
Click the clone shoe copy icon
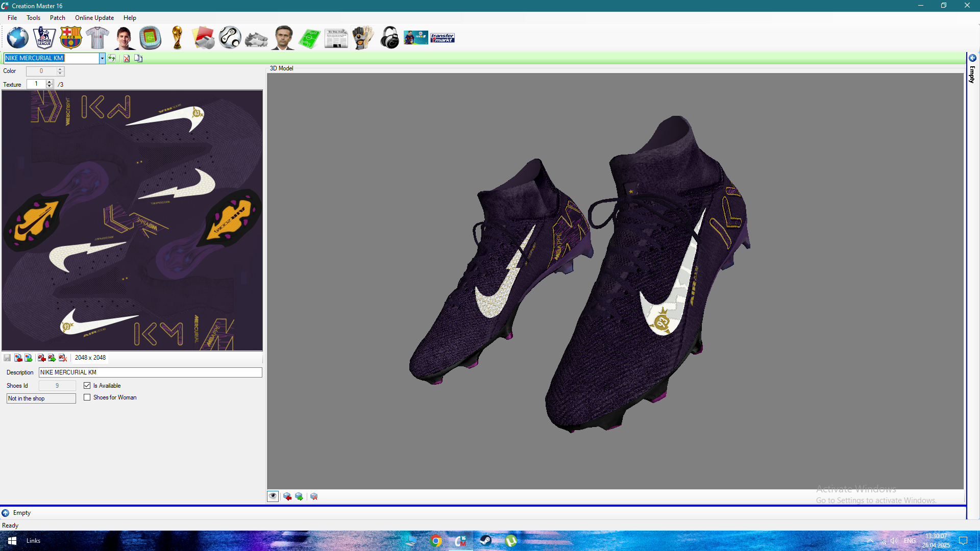(x=138, y=58)
